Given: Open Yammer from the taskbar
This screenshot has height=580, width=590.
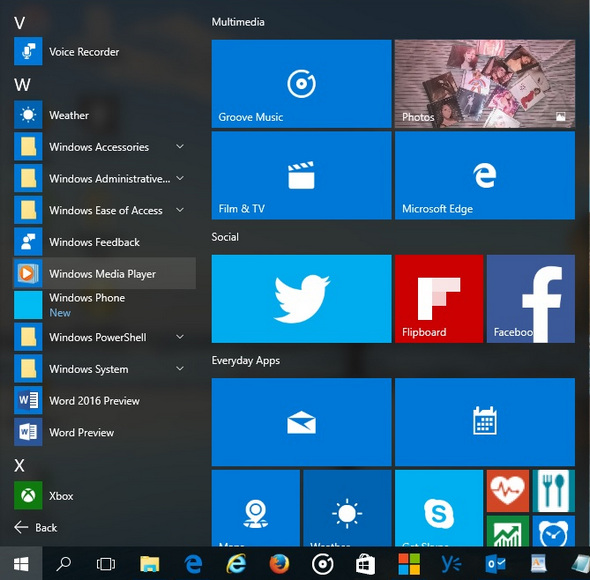Looking at the screenshot, I should point(452,563).
